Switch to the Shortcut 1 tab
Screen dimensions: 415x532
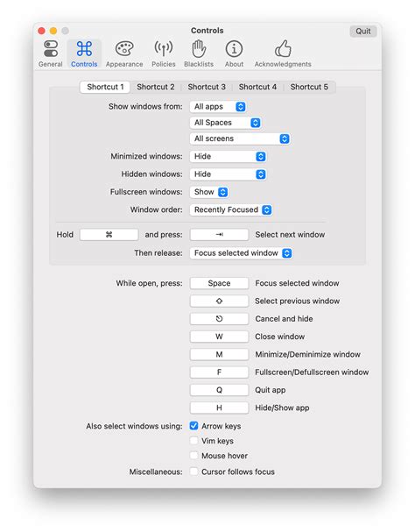click(x=105, y=87)
